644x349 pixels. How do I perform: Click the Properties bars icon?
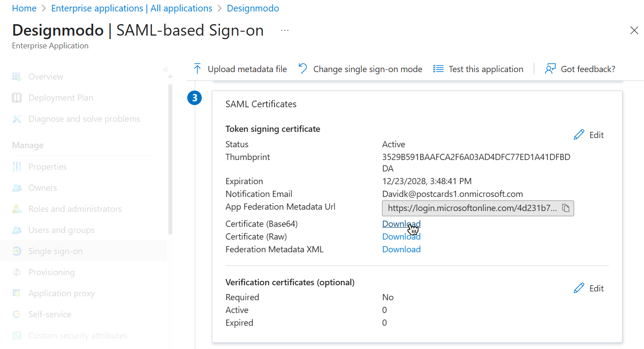pos(17,167)
